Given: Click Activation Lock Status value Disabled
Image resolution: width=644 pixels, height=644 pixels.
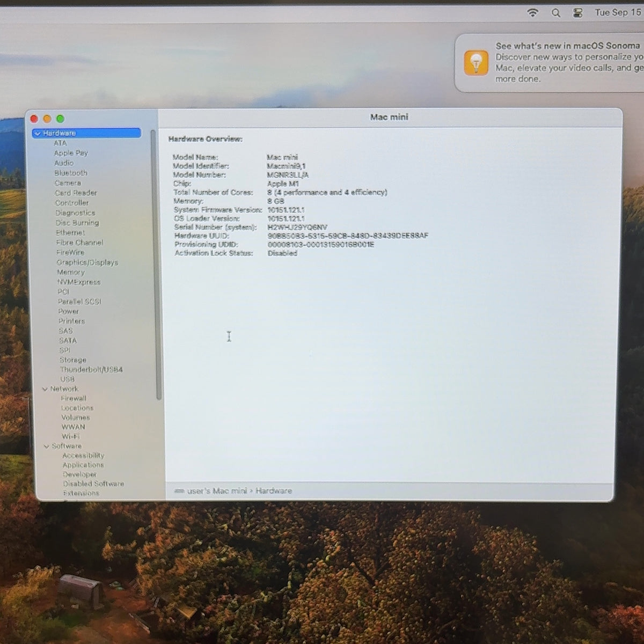Looking at the screenshot, I should tap(282, 253).
